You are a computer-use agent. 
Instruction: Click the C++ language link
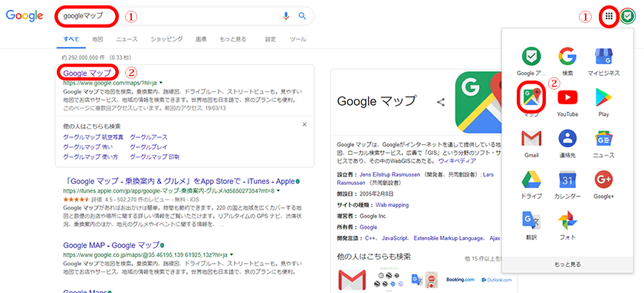point(371,238)
